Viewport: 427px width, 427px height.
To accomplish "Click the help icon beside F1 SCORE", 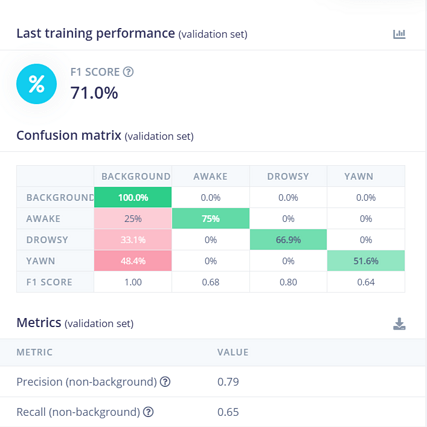I will click(x=128, y=72).
